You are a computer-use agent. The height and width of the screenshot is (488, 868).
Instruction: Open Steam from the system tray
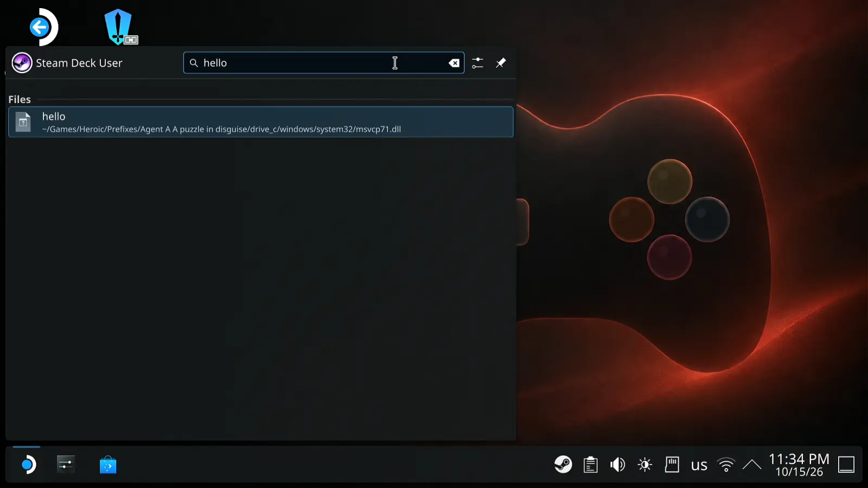click(563, 465)
